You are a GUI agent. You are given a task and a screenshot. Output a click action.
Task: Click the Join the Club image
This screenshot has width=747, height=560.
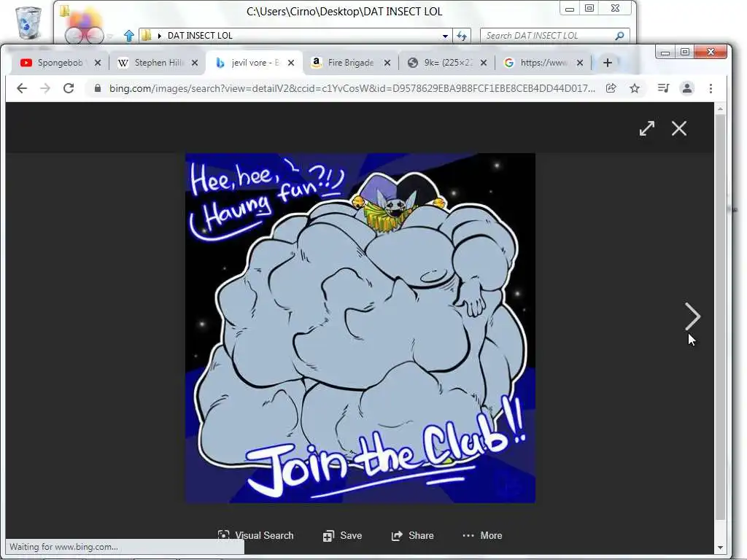(360, 327)
